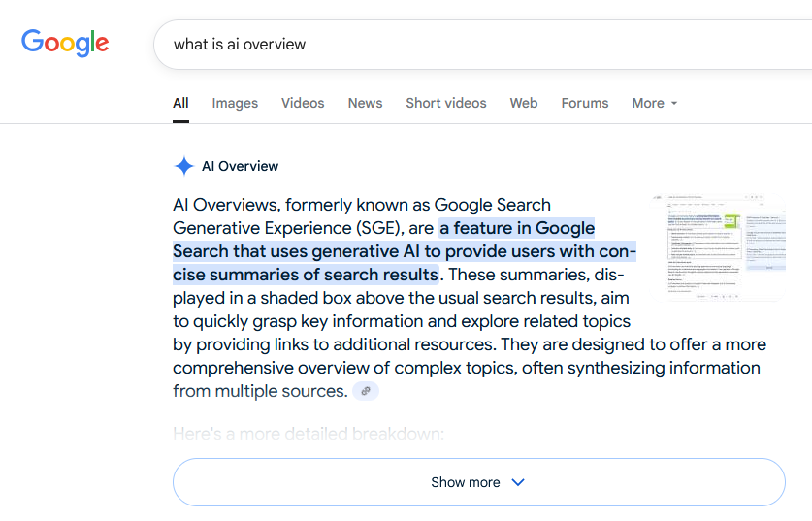Click the Show more chevron arrow

518,482
